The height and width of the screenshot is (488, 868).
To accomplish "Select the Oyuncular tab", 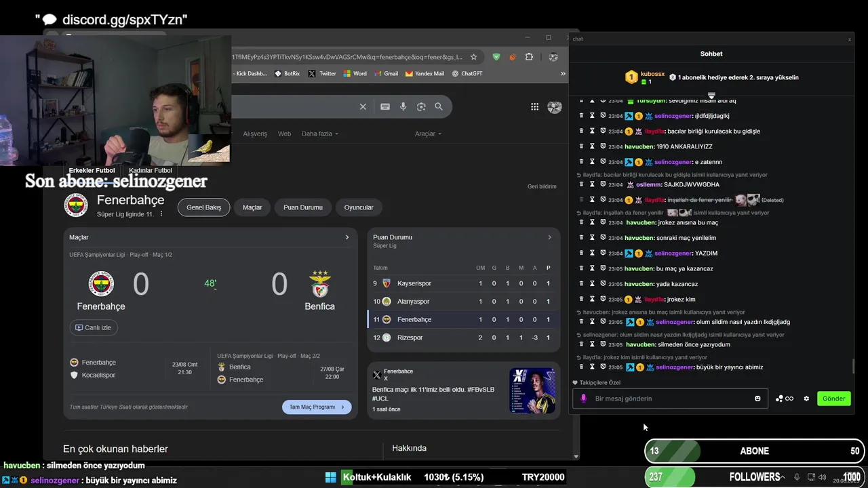I will (x=359, y=207).
